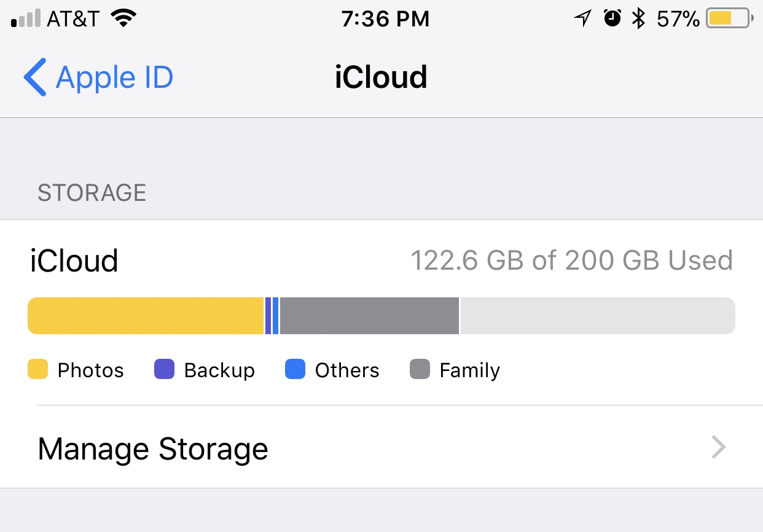763x532 pixels.
Task: Tap the Bluetooth status icon
Action: coord(639,18)
